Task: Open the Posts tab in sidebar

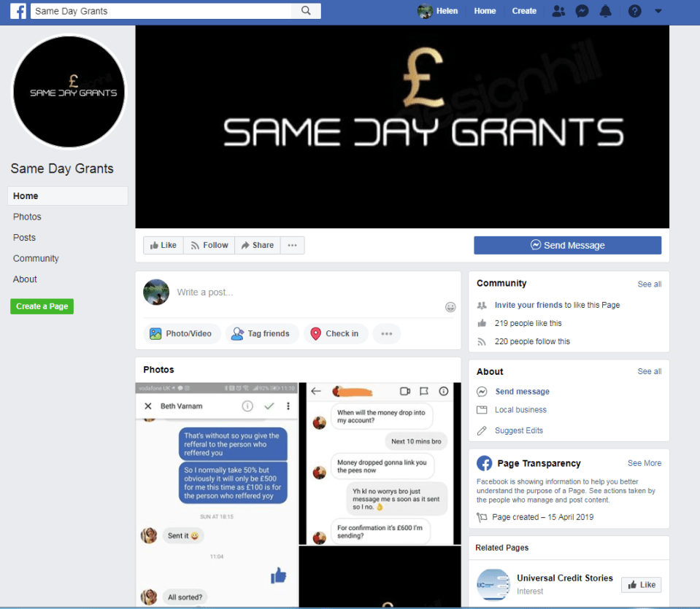Action: (24, 237)
